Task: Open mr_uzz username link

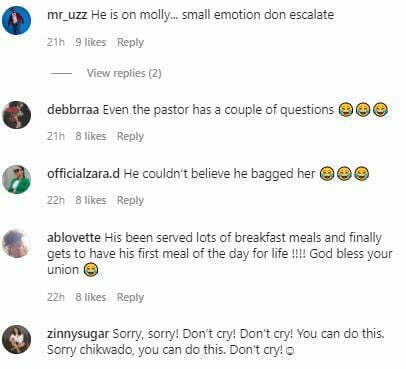Action: coord(67,15)
